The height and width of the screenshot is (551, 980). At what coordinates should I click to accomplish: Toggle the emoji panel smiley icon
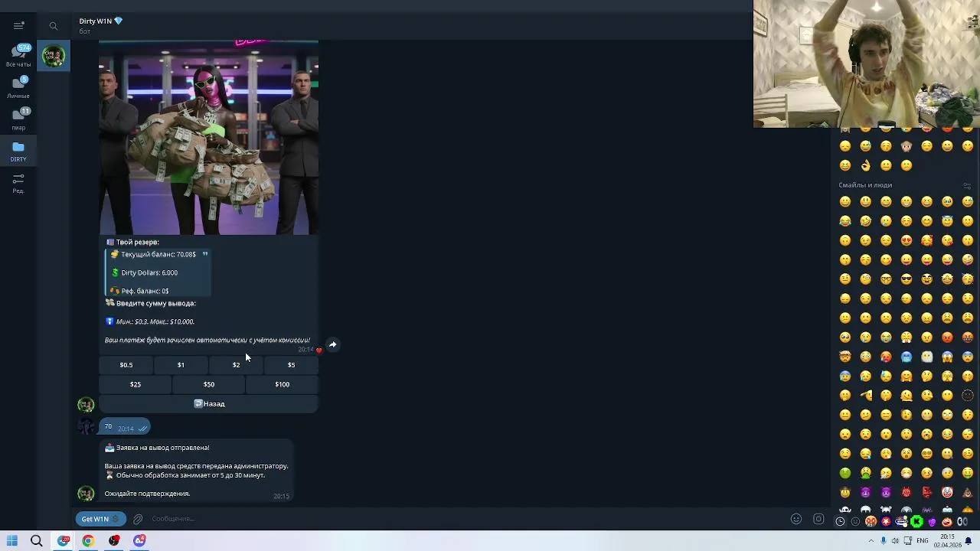coord(796,519)
